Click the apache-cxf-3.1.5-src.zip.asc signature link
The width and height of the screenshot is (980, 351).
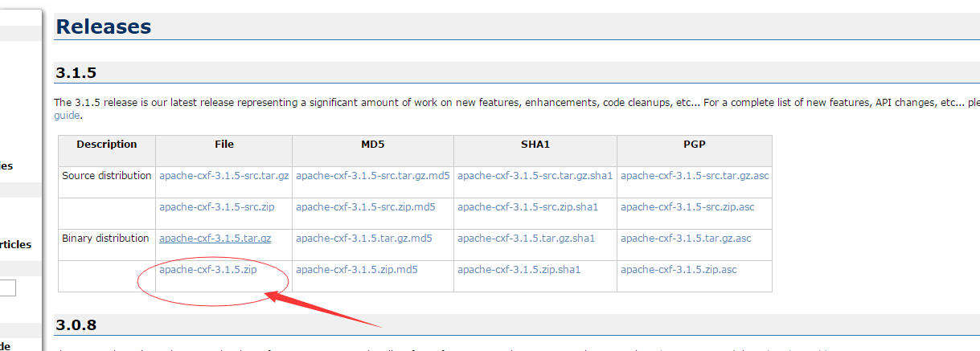tap(687, 207)
